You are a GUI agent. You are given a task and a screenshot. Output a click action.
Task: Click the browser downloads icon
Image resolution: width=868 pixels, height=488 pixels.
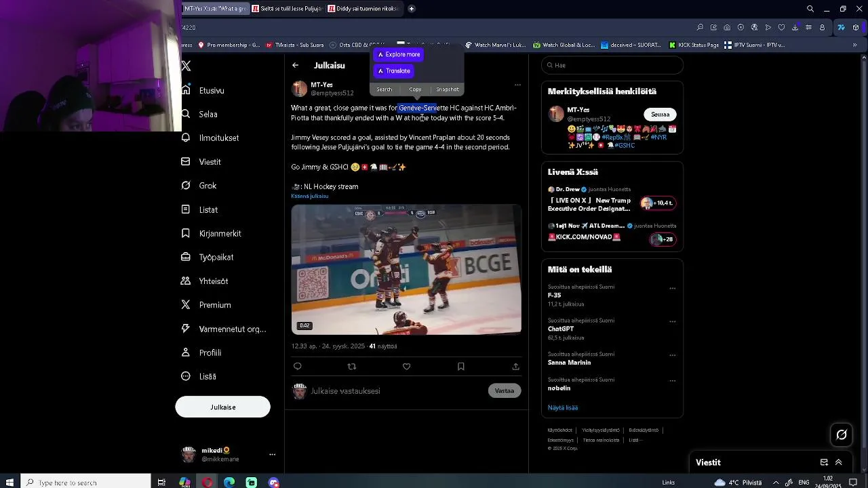pyautogui.click(x=795, y=28)
